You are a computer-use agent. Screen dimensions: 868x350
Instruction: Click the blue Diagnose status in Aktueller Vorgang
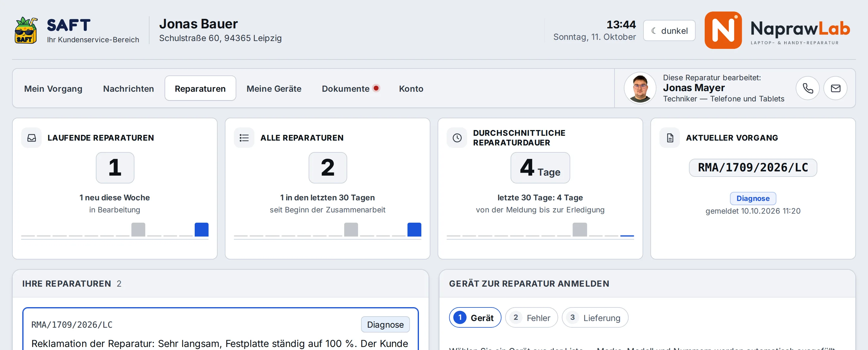coord(753,198)
